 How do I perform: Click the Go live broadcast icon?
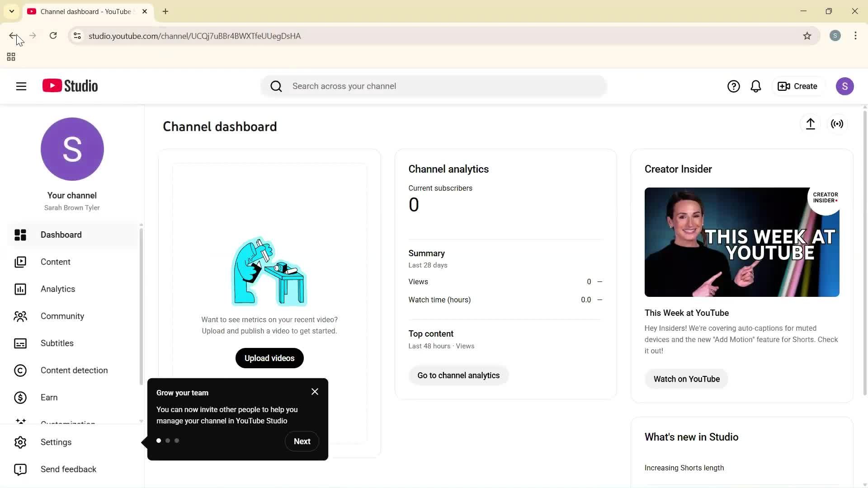(837, 124)
